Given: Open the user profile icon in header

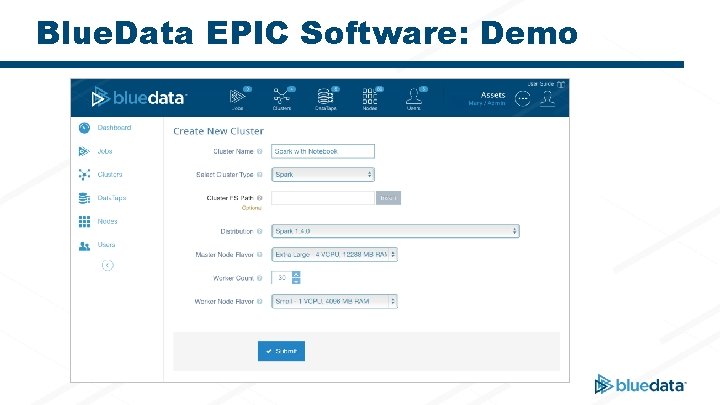Looking at the screenshot, I should coord(547,99).
